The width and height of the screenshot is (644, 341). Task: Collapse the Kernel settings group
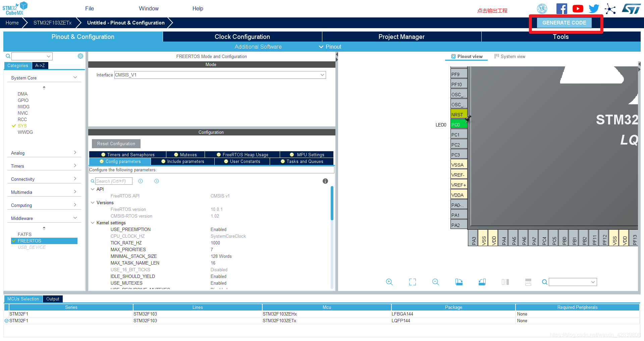[x=93, y=223]
